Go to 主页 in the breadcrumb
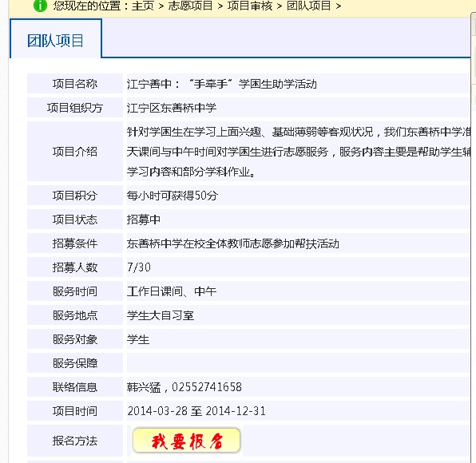The image size is (476, 463). tap(143, 6)
